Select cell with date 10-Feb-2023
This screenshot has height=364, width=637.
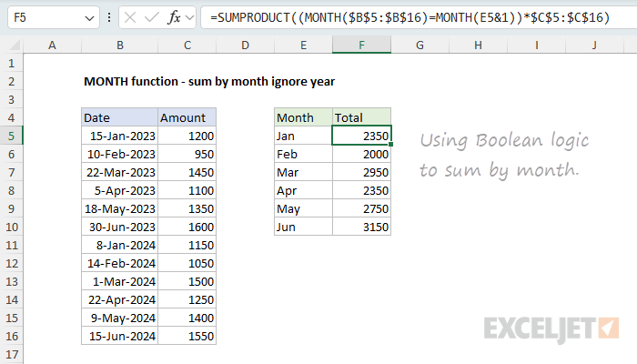tap(120, 154)
